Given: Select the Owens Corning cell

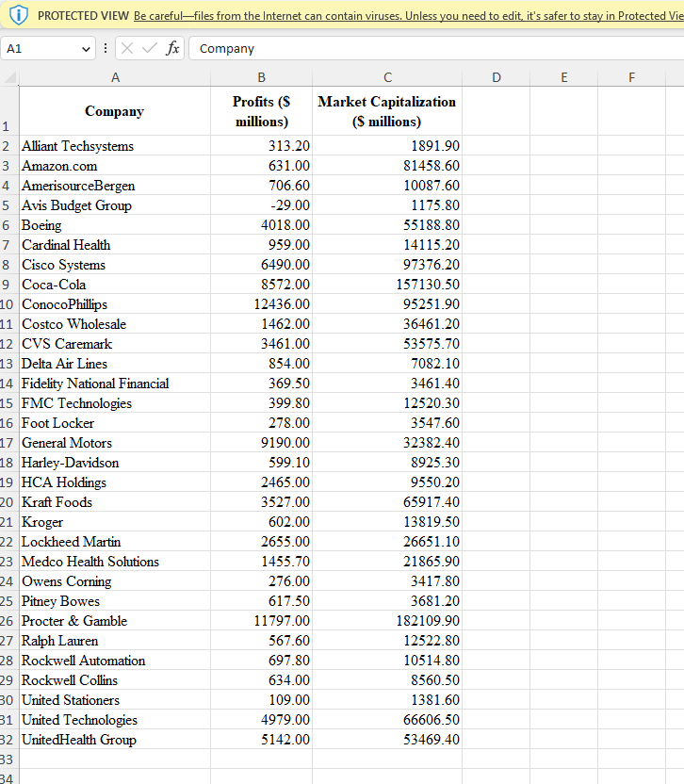Looking at the screenshot, I should click(x=115, y=581).
